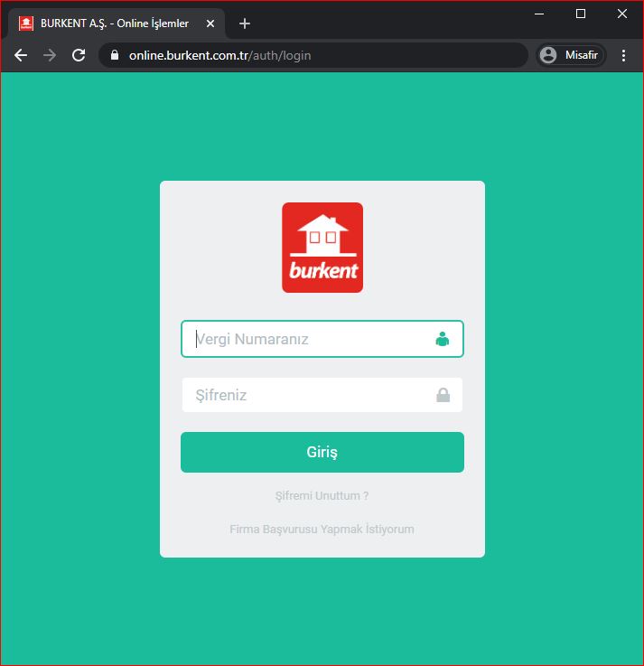The image size is (644, 666).
Task: Open Firma Başvurusu Yapmak İstiyorum link
Action: 322,530
